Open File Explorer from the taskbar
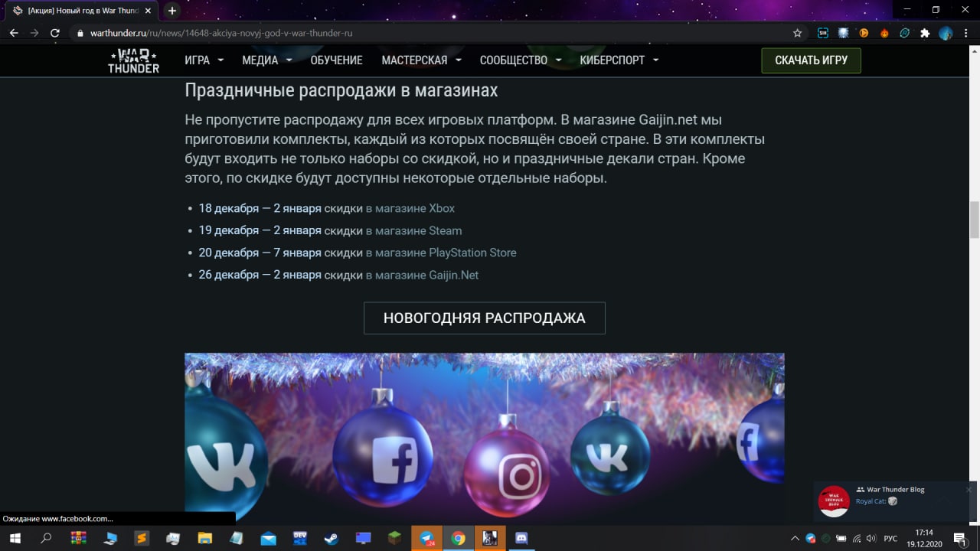Viewport: 980px width, 551px height. 204,538
